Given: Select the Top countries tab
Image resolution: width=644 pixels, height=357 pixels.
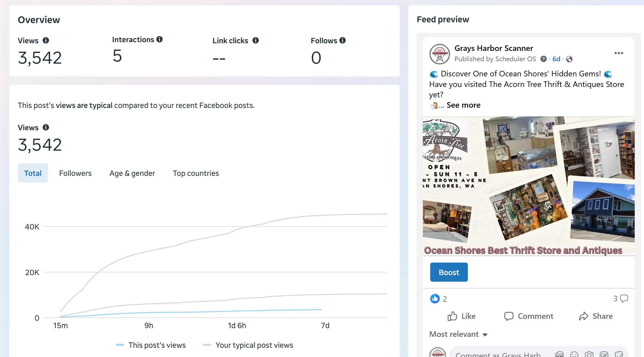Looking at the screenshot, I should point(196,173).
